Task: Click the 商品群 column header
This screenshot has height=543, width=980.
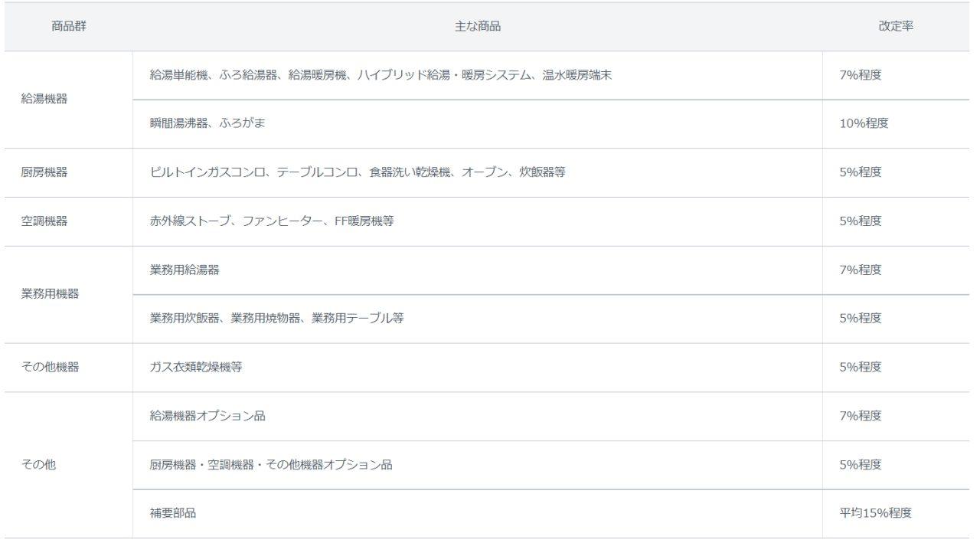Action: [x=69, y=26]
